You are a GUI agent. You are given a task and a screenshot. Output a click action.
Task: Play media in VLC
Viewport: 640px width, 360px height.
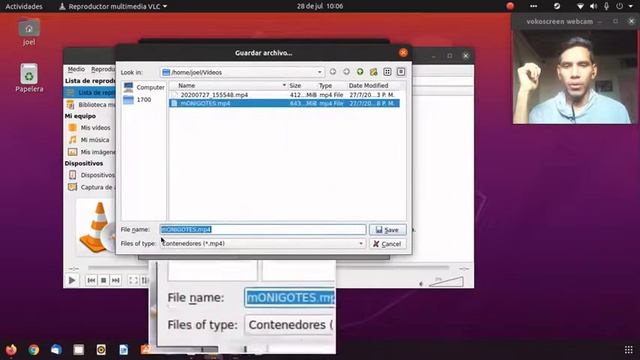coord(72,280)
